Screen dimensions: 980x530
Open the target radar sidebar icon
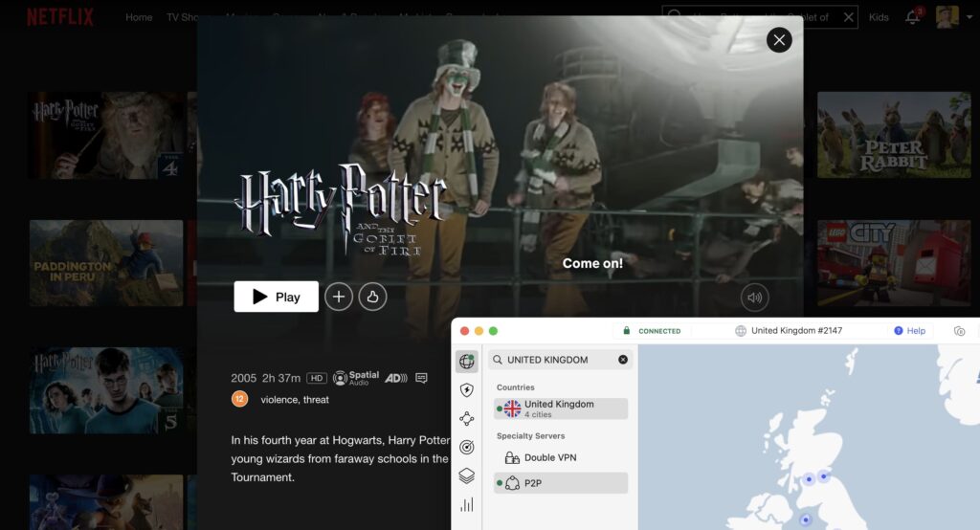pos(467,447)
